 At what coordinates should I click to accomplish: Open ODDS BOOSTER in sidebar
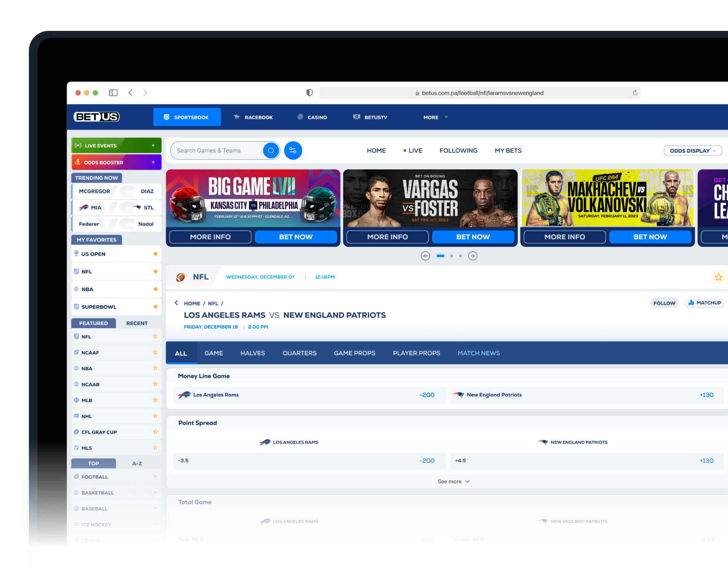pos(116,162)
